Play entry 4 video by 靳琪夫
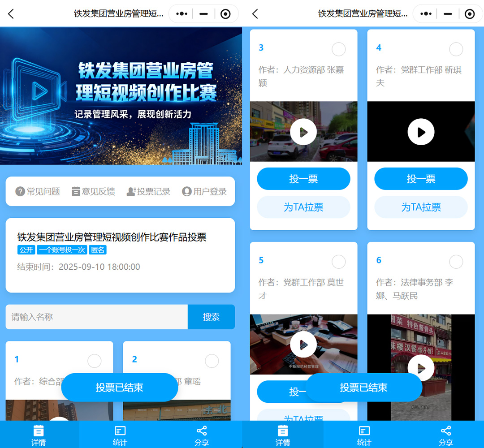The image size is (484, 448). tap(421, 132)
